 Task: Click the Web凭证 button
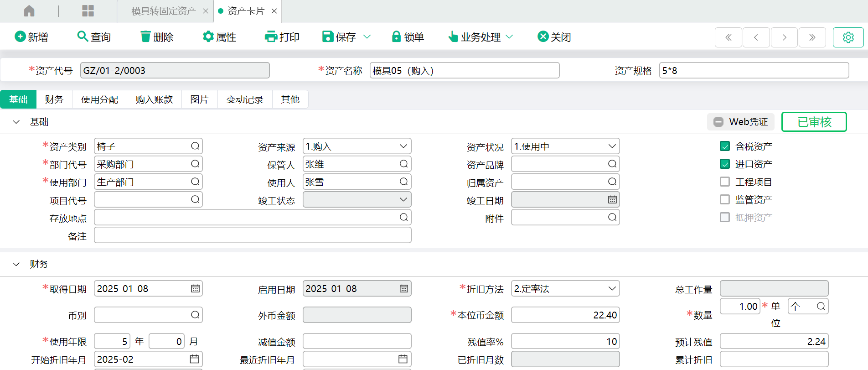pyautogui.click(x=741, y=122)
